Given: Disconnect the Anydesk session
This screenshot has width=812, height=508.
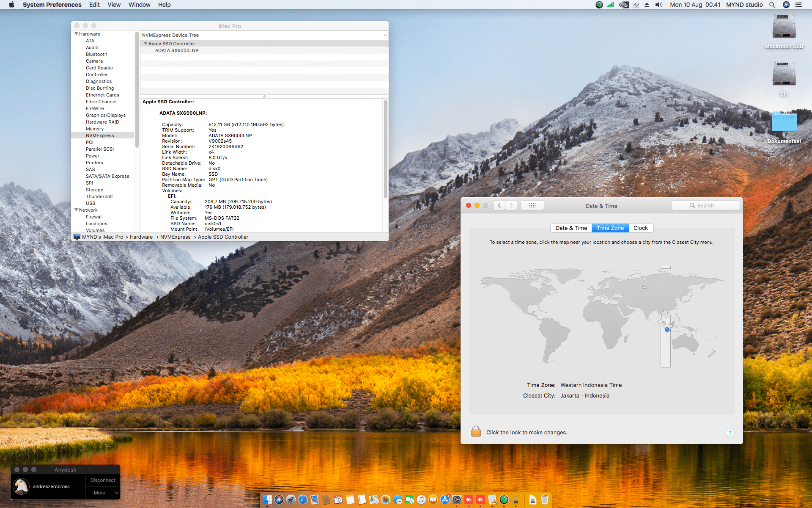Looking at the screenshot, I should (103, 480).
